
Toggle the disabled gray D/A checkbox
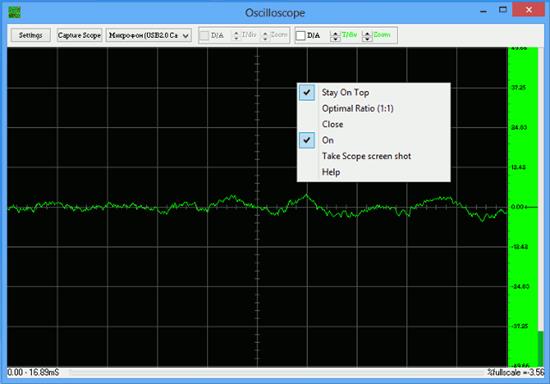204,35
